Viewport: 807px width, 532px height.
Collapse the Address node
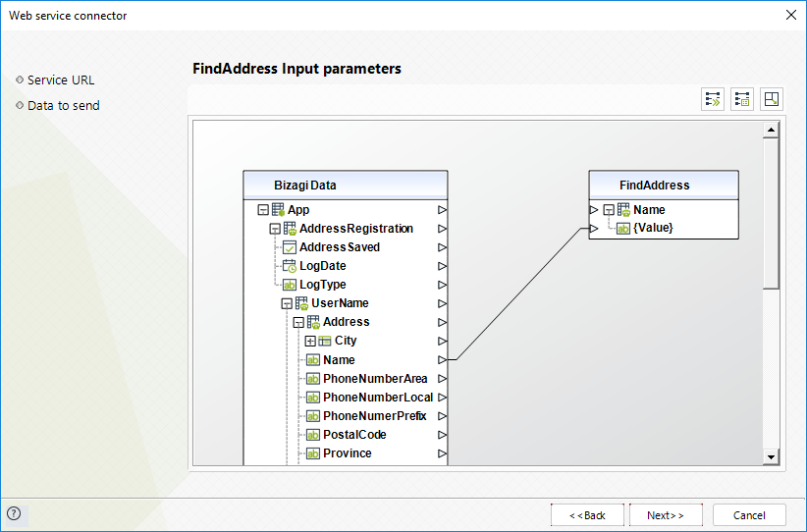click(x=298, y=323)
